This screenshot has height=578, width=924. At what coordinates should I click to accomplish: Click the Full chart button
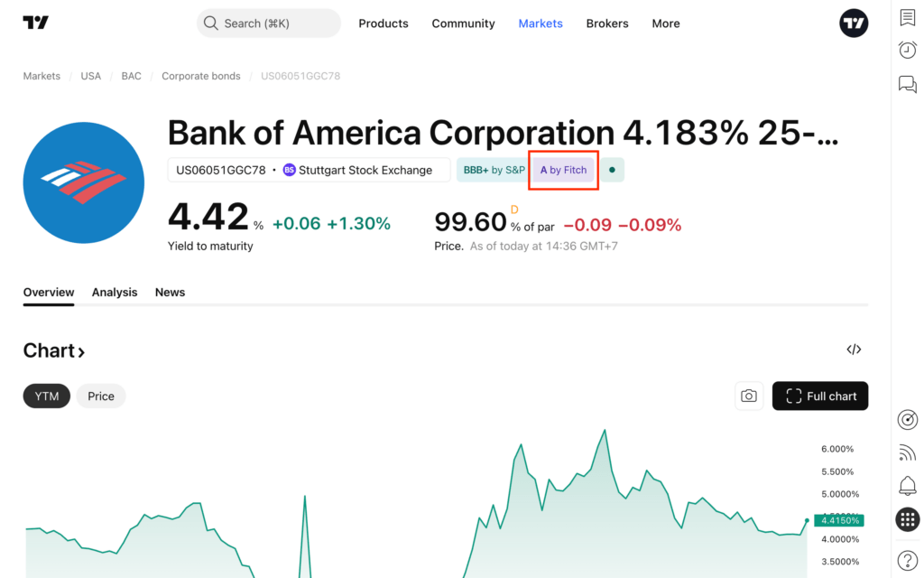820,396
